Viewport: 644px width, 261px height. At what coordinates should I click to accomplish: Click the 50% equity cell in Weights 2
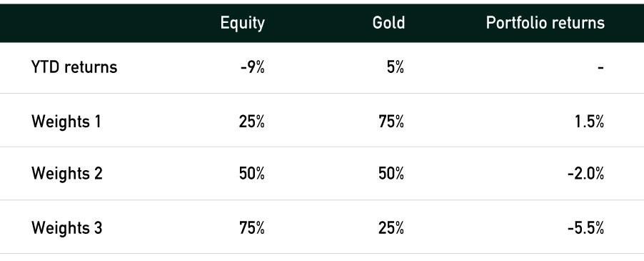pos(252,173)
